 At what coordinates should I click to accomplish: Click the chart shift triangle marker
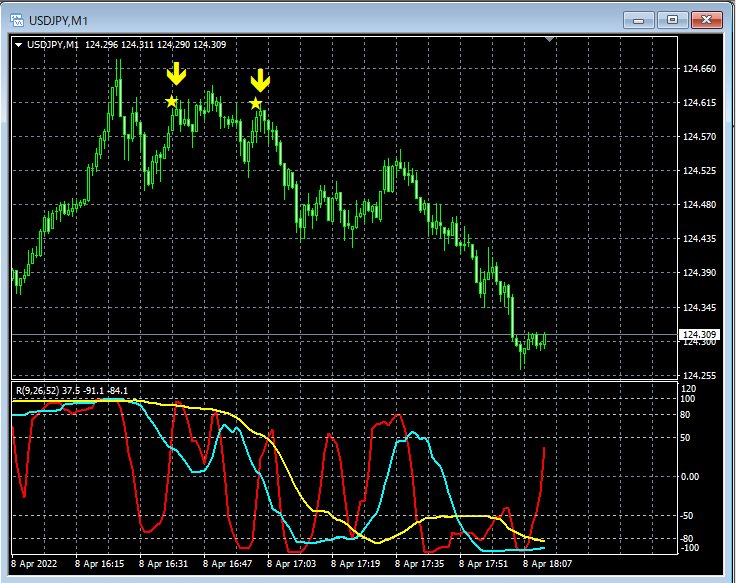coord(549,39)
